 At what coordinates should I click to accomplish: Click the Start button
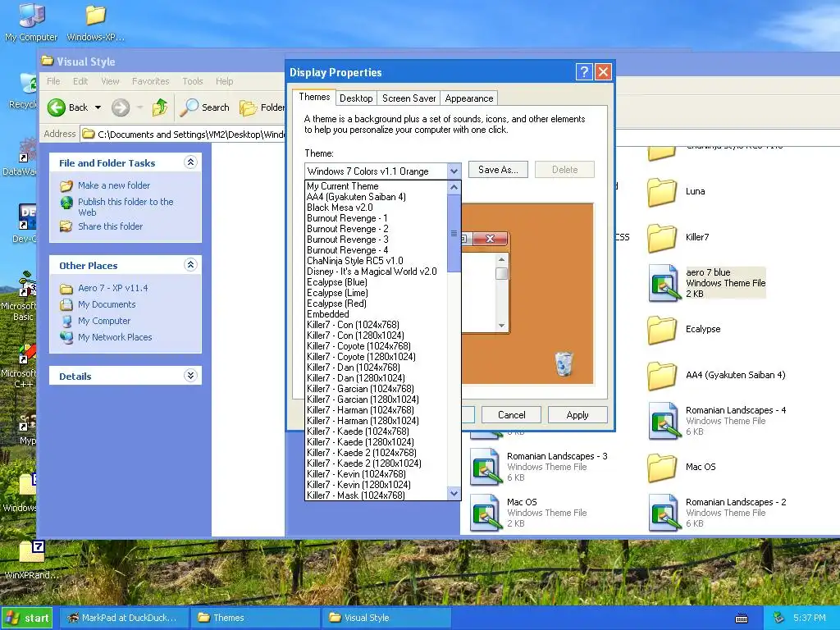(27, 619)
